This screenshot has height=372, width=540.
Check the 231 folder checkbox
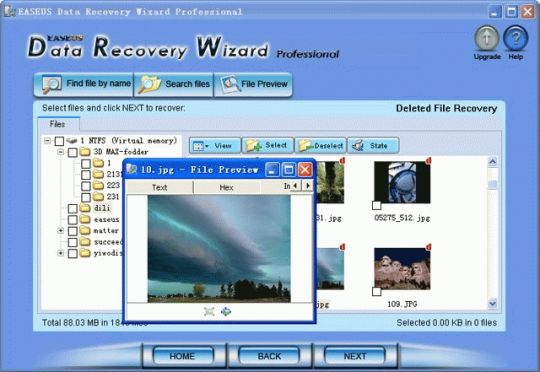(86, 197)
